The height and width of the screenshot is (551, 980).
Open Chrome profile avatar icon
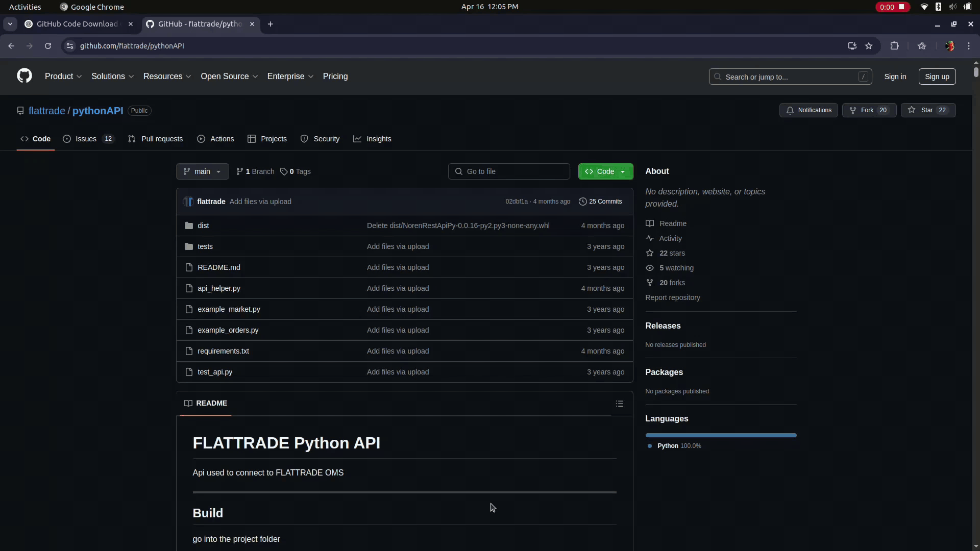(949, 46)
